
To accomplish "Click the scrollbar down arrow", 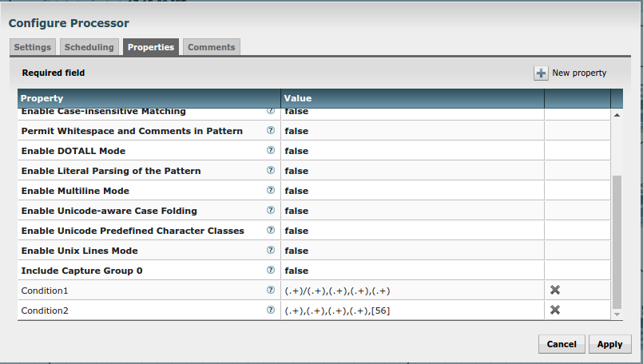I will pyautogui.click(x=616, y=315).
